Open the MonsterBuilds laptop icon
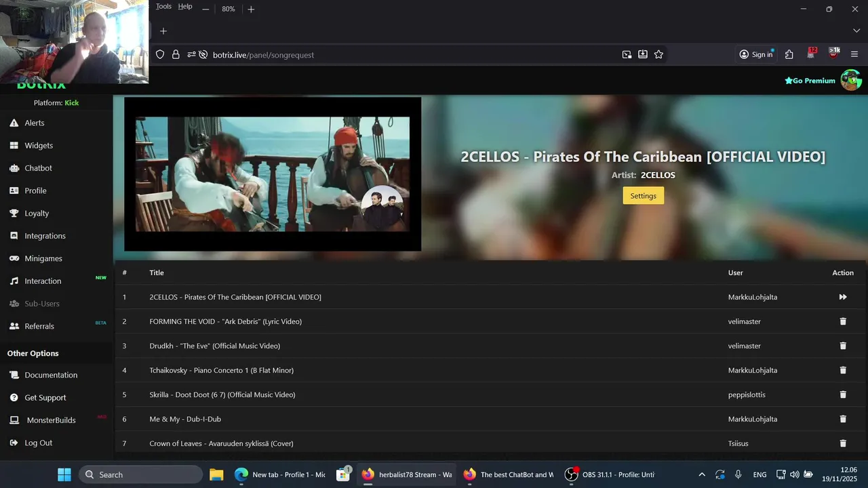The height and width of the screenshot is (488, 868). [x=14, y=420]
